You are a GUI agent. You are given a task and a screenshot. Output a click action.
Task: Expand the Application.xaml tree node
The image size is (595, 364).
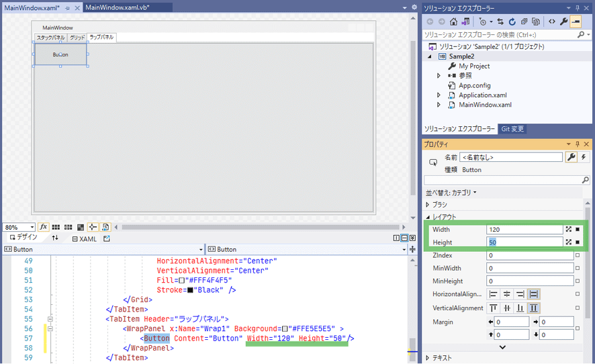point(439,95)
